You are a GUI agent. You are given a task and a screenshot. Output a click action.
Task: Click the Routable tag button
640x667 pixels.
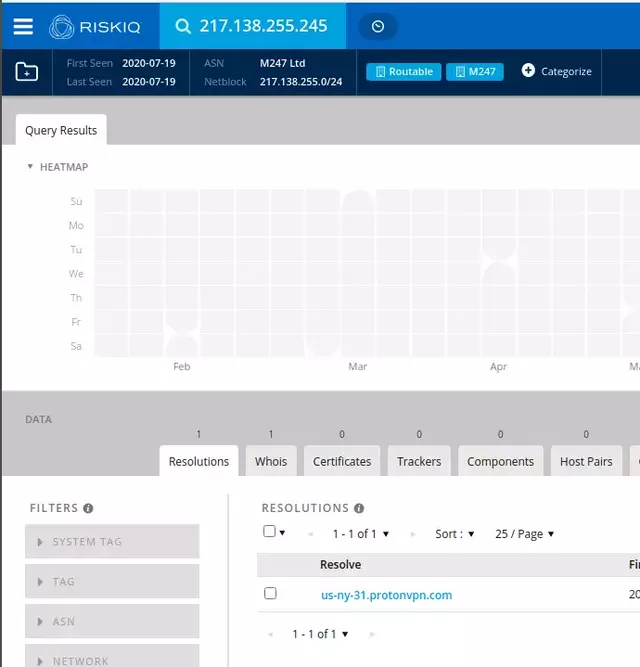pyautogui.click(x=404, y=71)
